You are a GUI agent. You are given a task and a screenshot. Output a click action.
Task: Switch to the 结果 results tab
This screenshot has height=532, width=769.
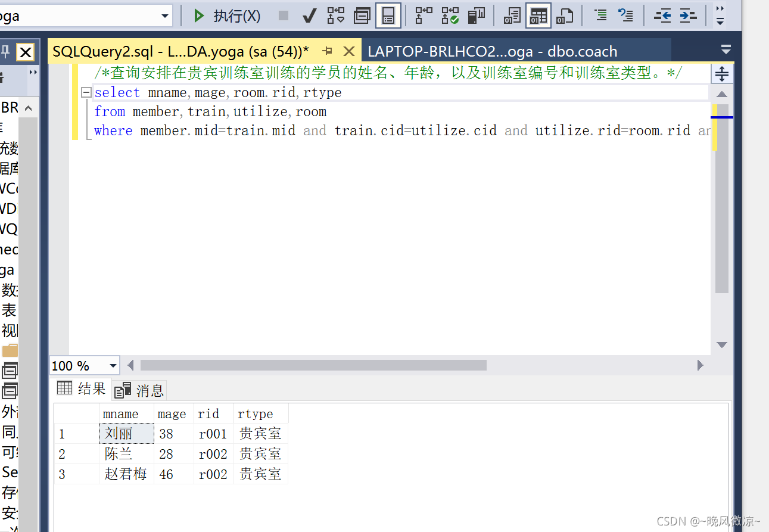click(81, 389)
